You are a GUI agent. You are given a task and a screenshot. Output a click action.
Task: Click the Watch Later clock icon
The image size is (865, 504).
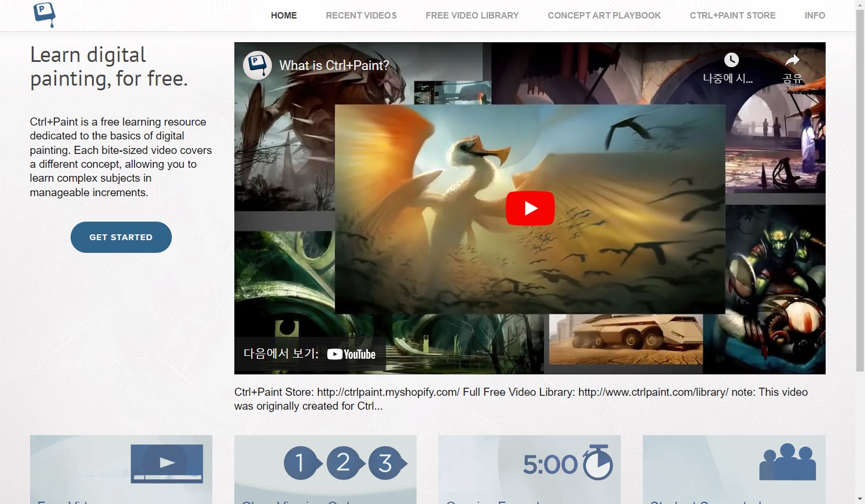pos(731,60)
